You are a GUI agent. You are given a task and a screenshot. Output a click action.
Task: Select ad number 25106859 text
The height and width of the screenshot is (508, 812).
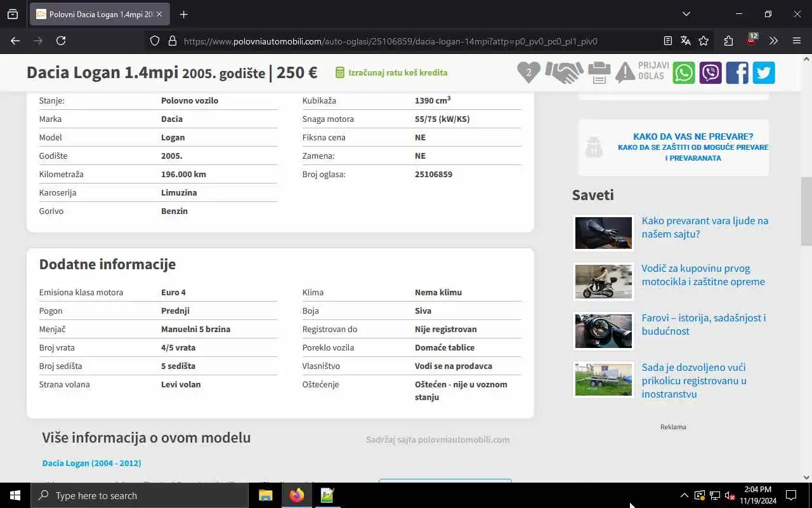click(433, 174)
